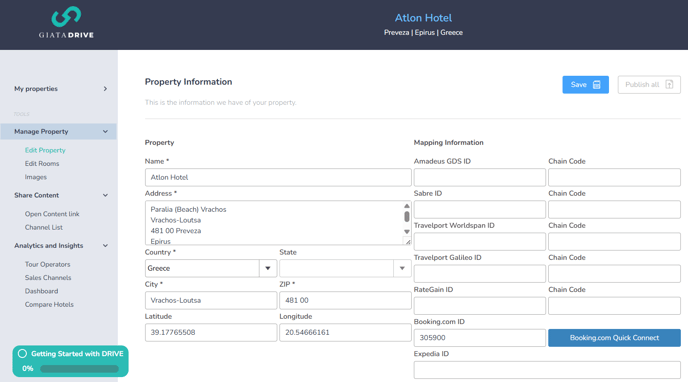Go to Edit Rooms
This screenshot has height=382, width=688.
(42, 164)
